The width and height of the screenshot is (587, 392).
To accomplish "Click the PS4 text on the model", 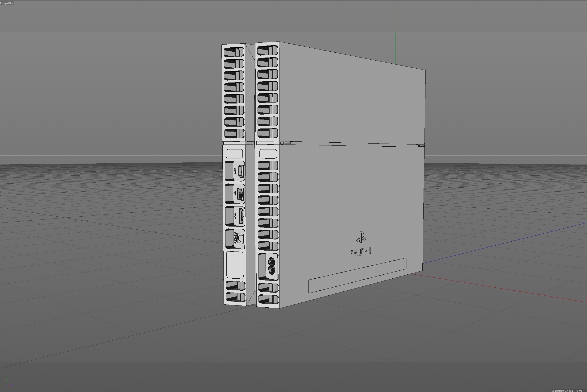I will (x=361, y=252).
